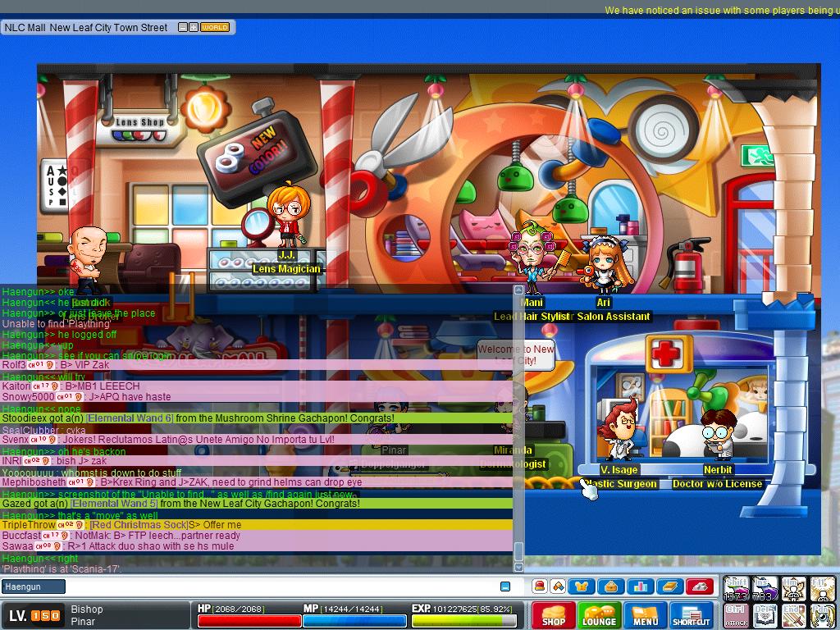Viewport: 840px width, 630px height.
Task: Open the SHORT CUT button
Action: (692, 615)
